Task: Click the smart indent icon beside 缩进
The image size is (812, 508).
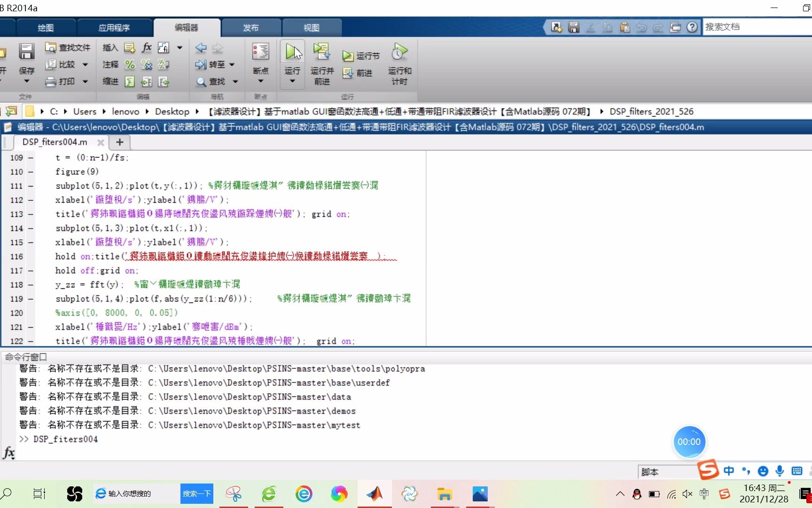Action: (x=130, y=82)
